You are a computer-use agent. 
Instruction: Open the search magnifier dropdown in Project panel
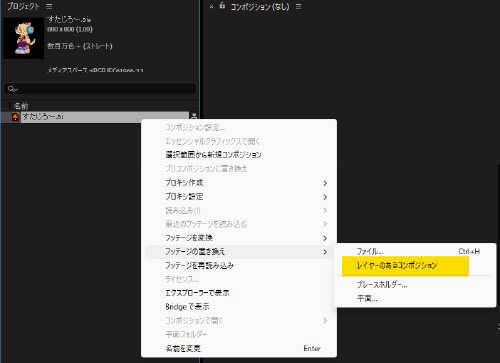coord(13,89)
